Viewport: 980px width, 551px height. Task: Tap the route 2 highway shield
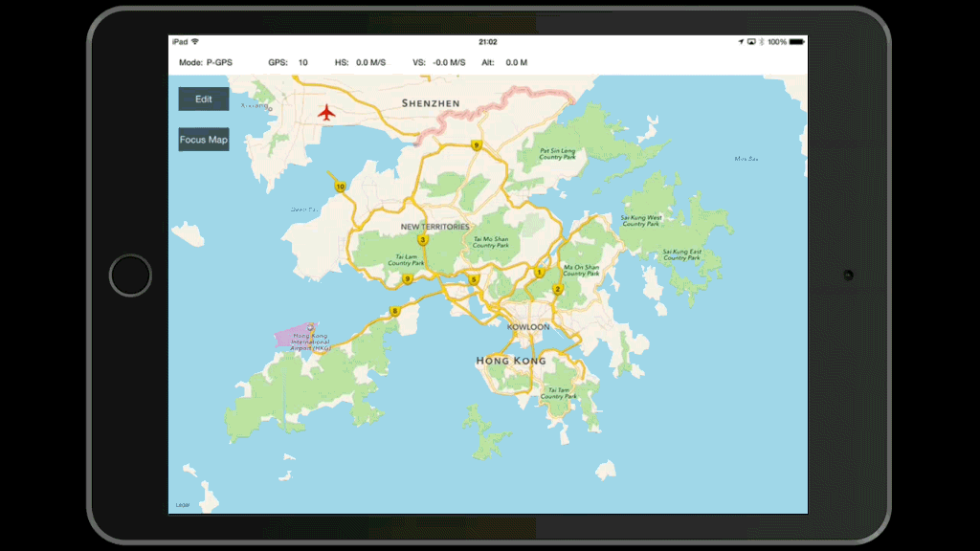point(558,289)
